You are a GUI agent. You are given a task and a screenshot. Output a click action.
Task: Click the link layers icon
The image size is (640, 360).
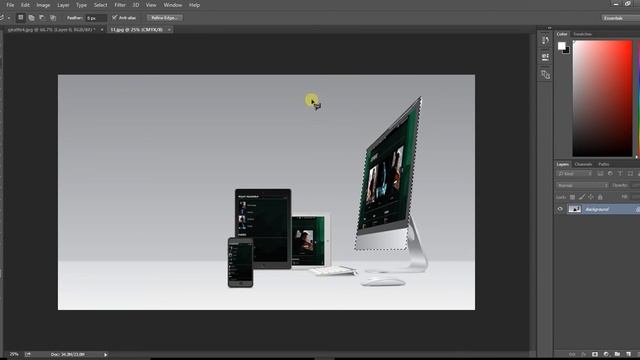pyautogui.click(x=572, y=354)
